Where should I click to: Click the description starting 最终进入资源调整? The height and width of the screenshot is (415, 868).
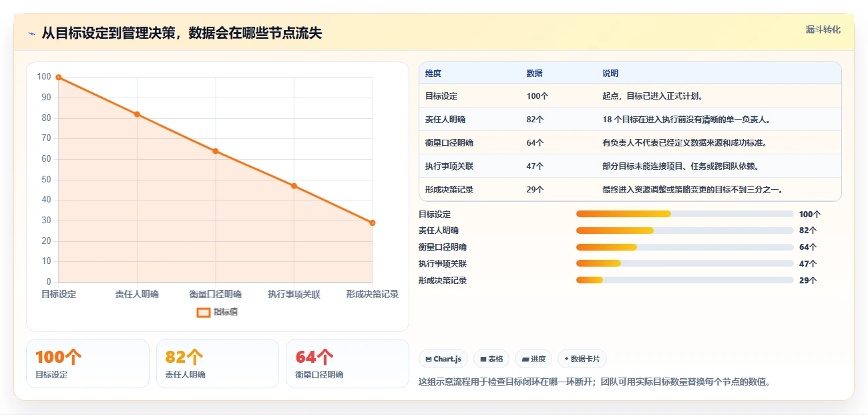(x=692, y=190)
